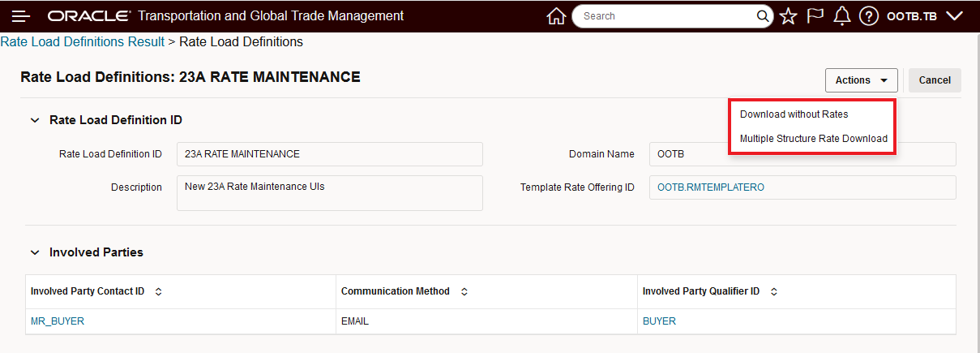Sort the Communication Method column
Screen dimensions: 980x353
click(463, 291)
